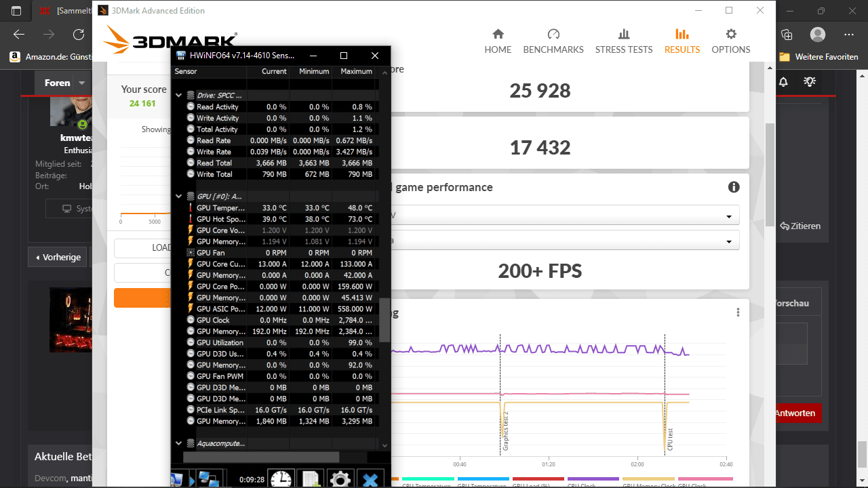
Task: Click the red GPU Load legend swatch
Action: point(538,479)
